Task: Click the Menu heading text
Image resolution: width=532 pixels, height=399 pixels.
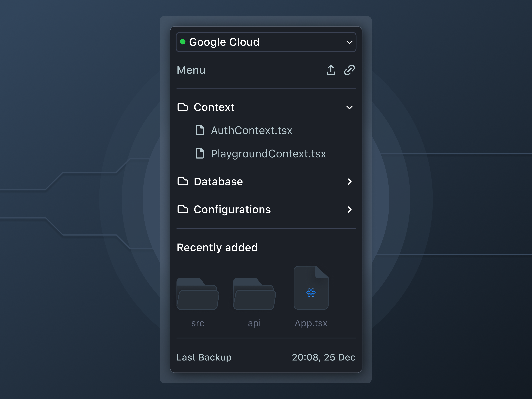Action: (x=191, y=70)
